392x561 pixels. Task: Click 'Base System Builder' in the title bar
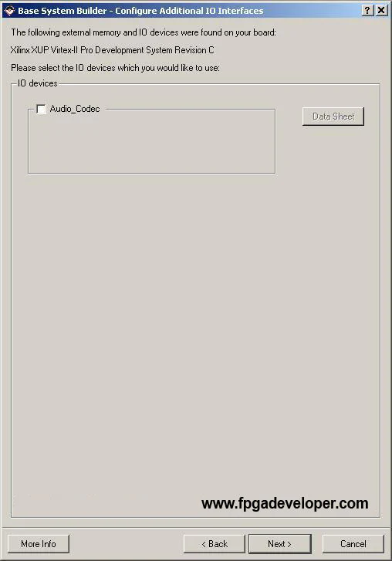point(63,11)
